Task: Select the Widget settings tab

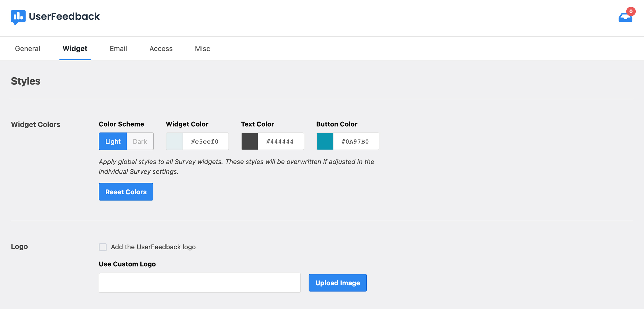Action: point(75,48)
